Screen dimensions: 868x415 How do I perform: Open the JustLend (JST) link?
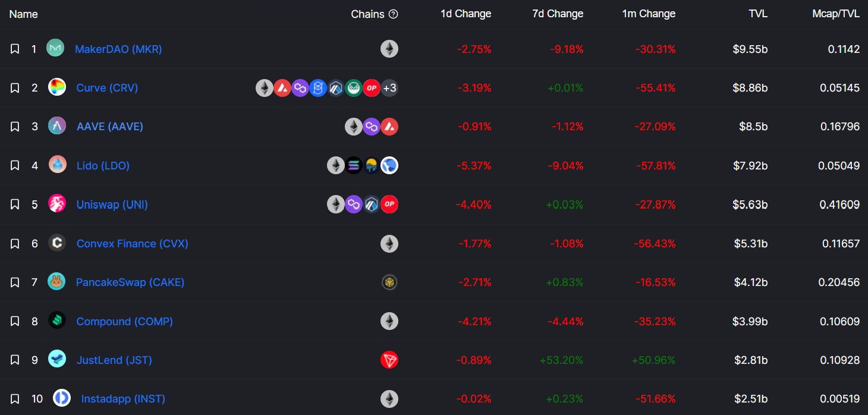[114, 360]
